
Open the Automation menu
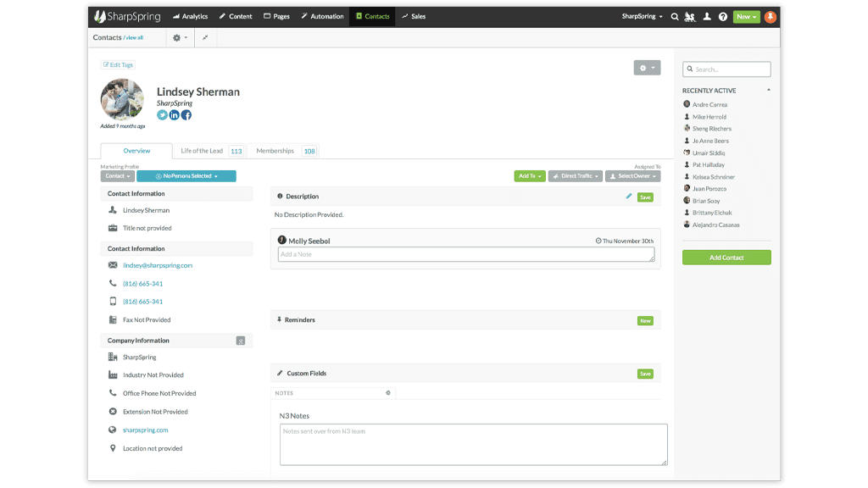pos(323,17)
